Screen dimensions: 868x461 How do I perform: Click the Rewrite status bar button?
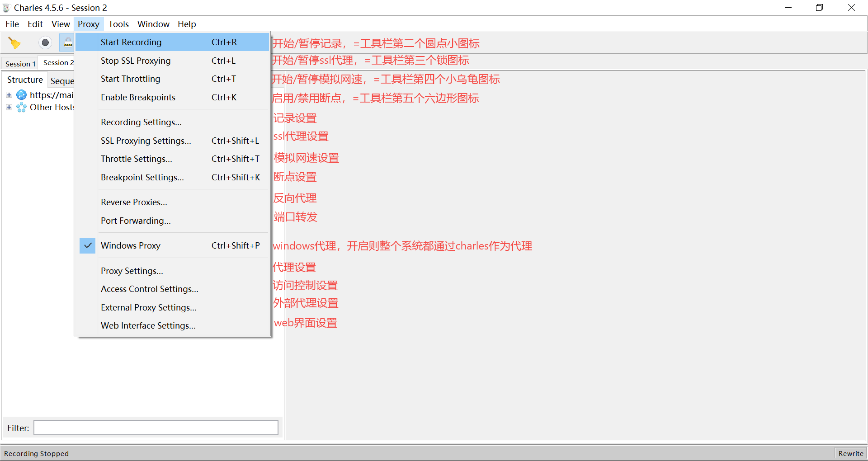coord(851,453)
